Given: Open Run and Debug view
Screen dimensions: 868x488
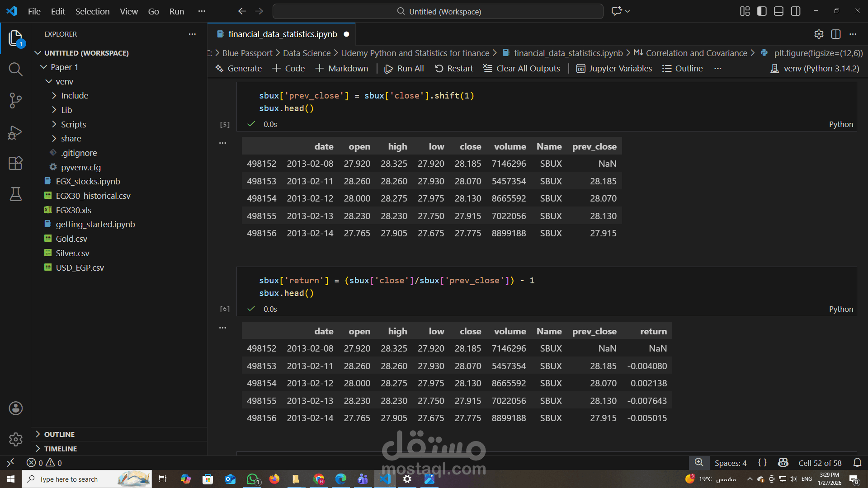Looking at the screenshot, I should tap(15, 132).
